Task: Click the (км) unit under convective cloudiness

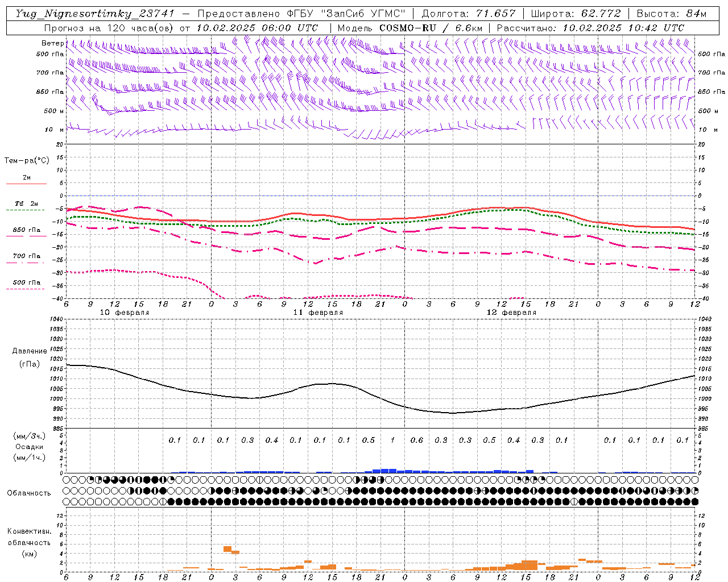Action: click(x=29, y=553)
